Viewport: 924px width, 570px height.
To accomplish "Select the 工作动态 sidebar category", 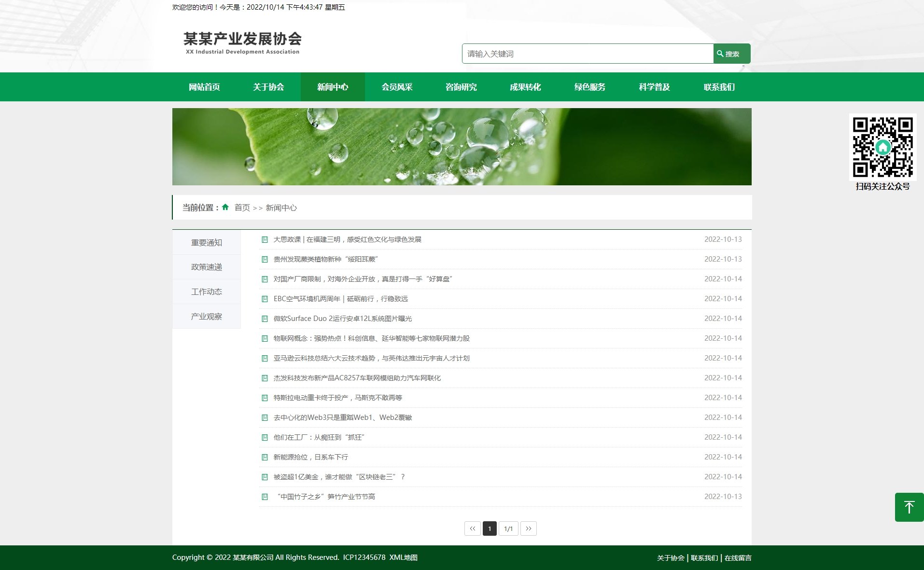I will 207,292.
